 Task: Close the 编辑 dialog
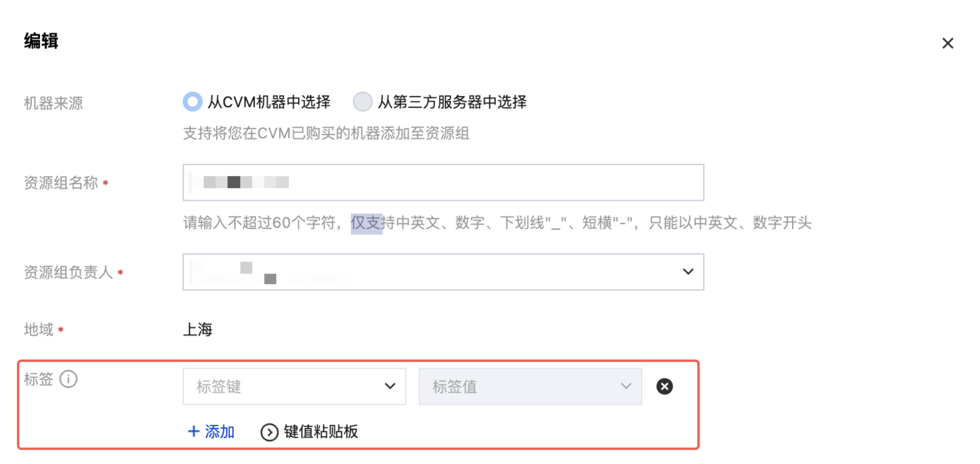click(948, 43)
